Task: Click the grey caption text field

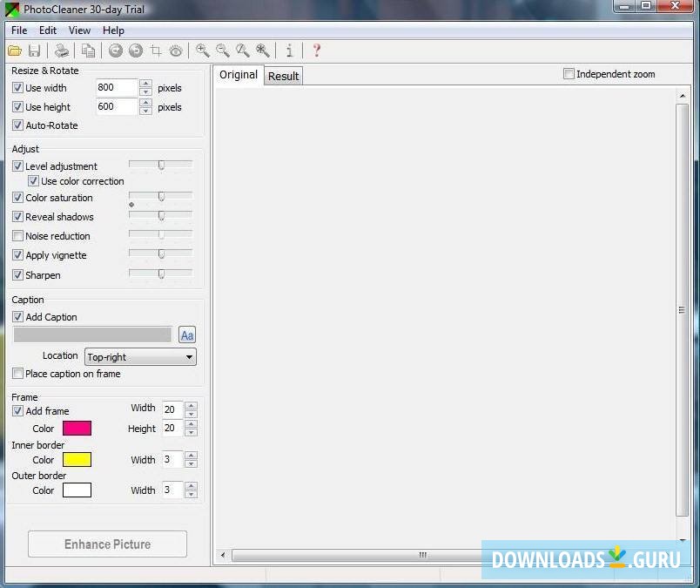Action: [92, 335]
